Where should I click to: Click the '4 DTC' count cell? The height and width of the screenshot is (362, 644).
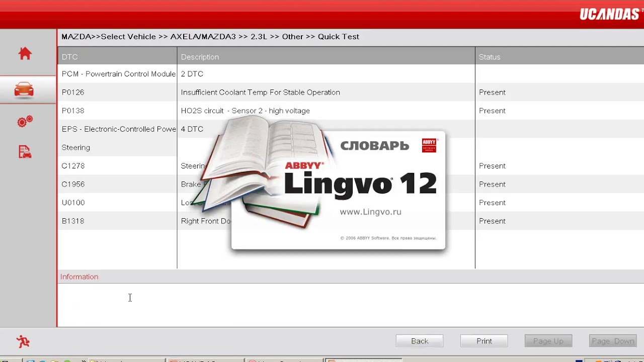point(192,129)
